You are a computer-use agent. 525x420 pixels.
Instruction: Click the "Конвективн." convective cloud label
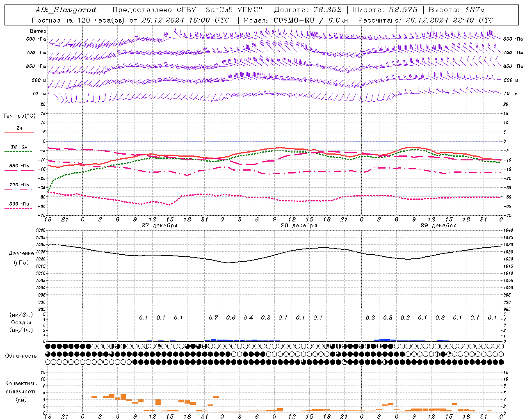[21, 383]
